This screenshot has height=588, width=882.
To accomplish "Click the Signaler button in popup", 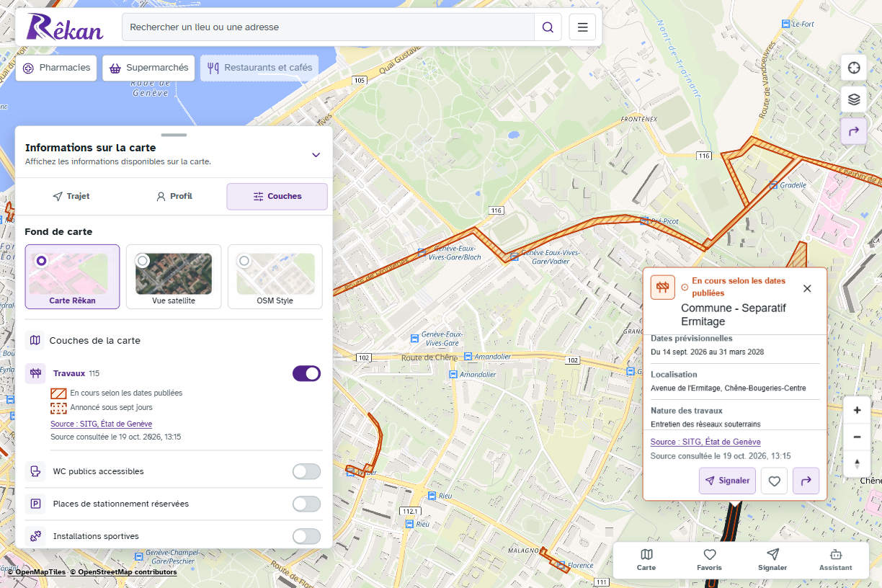I will point(727,481).
